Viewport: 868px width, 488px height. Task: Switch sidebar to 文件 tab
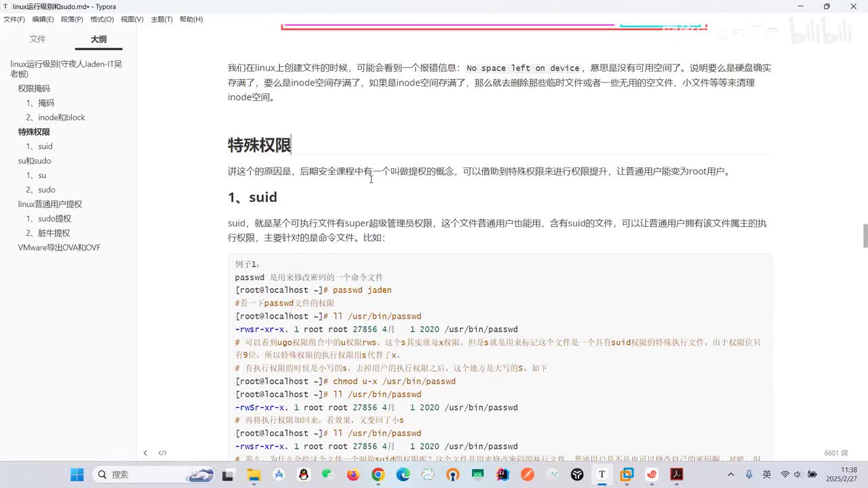[37, 39]
